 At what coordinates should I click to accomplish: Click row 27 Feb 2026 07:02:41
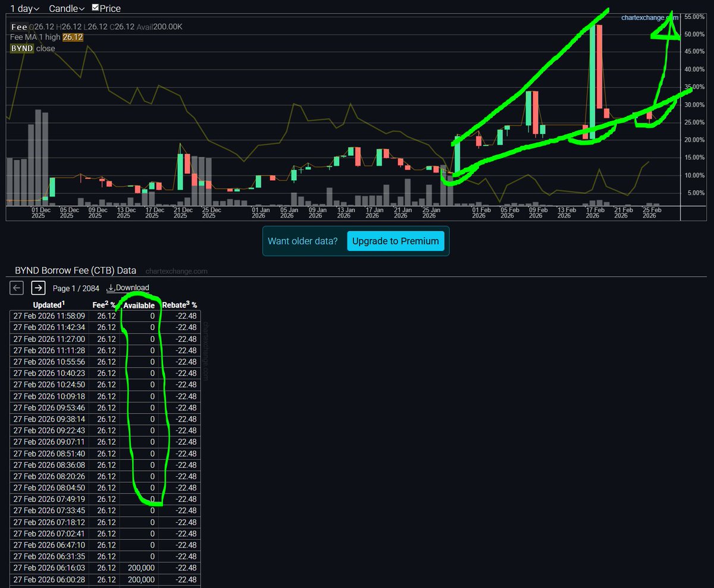[x=105, y=533]
